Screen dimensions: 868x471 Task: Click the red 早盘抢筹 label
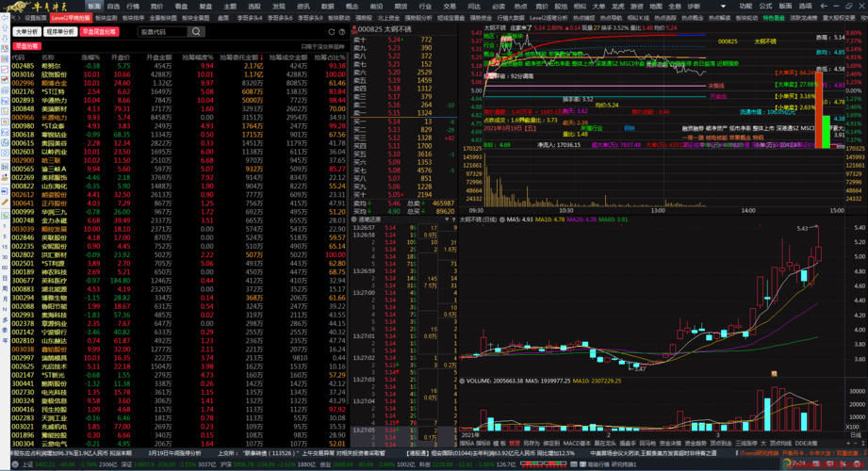pyautogui.click(x=26, y=45)
